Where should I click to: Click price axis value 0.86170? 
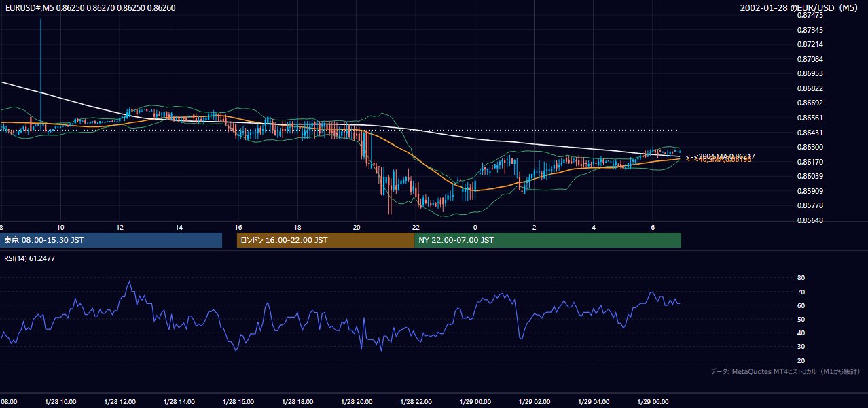click(810, 162)
